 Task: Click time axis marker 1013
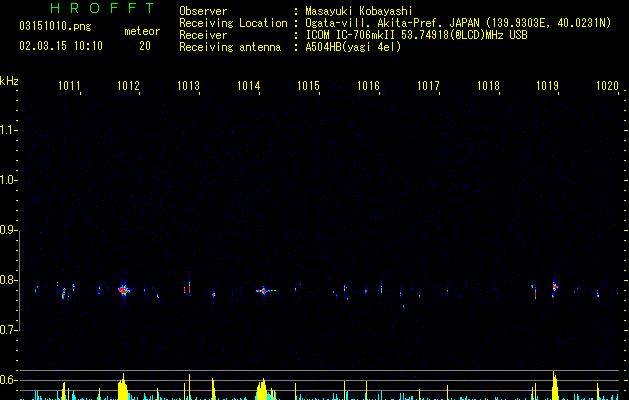click(x=189, y=86)
